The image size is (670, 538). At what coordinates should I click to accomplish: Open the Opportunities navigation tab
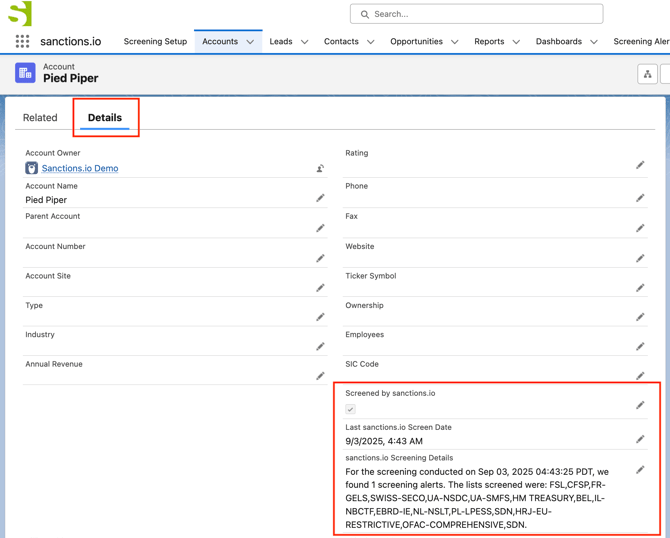click(x=416, y=41)
